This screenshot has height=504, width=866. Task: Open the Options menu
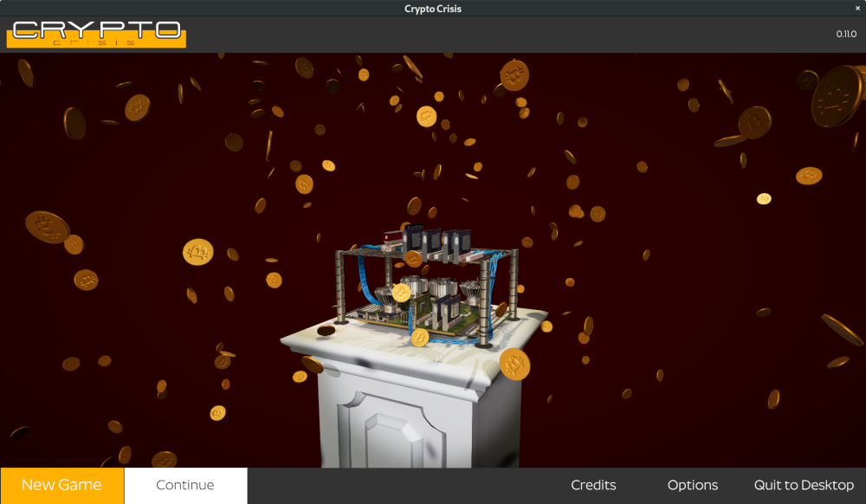point(692,485)
